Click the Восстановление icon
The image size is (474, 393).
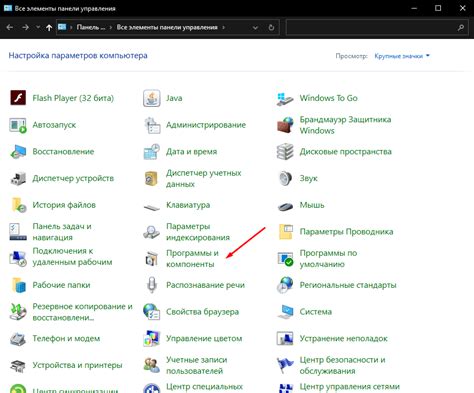point(18,152)
